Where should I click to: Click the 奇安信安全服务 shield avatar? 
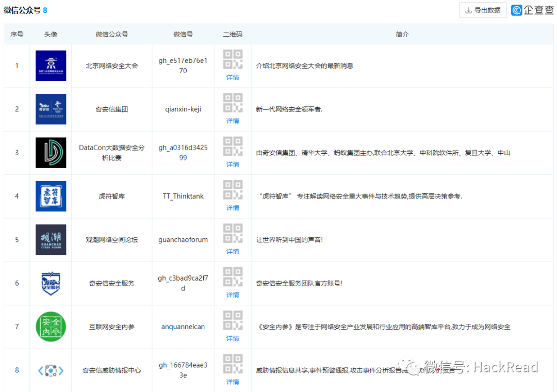51,283
